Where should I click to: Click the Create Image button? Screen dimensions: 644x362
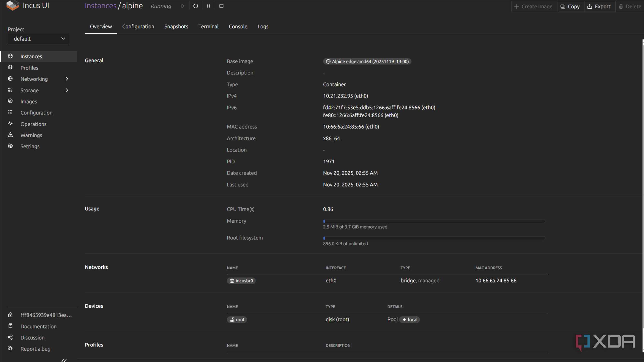click(x=534, y=6)
